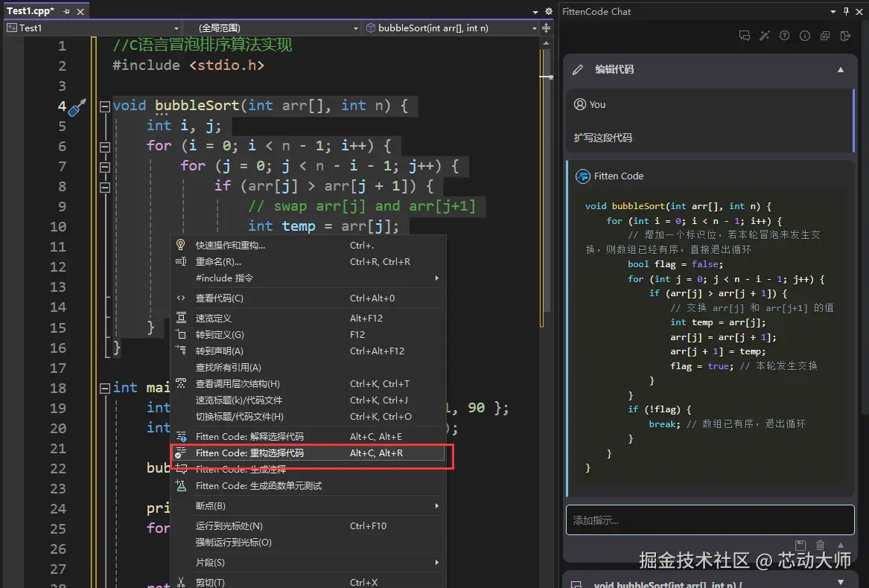The width and height of the screenshot is (869, 588).
Task: Click the flask icon beside 生成函数单元测试
Action: click(x=181, y=485)
